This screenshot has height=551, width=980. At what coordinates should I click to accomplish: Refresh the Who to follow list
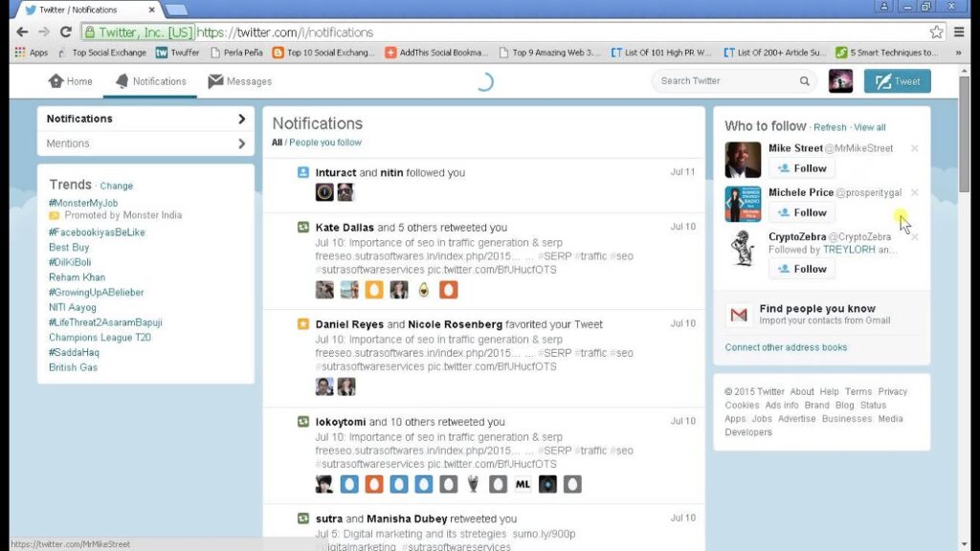(830, 127)
